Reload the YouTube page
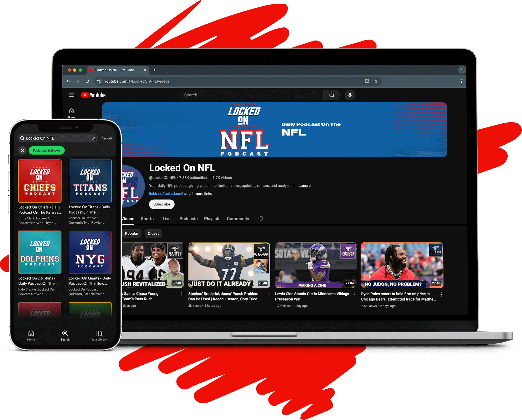This screenshot has width=522, height=420. 88,81
